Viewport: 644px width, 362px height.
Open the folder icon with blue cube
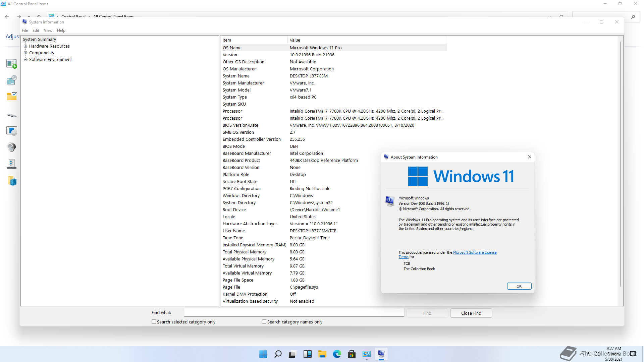pos(12,181)
